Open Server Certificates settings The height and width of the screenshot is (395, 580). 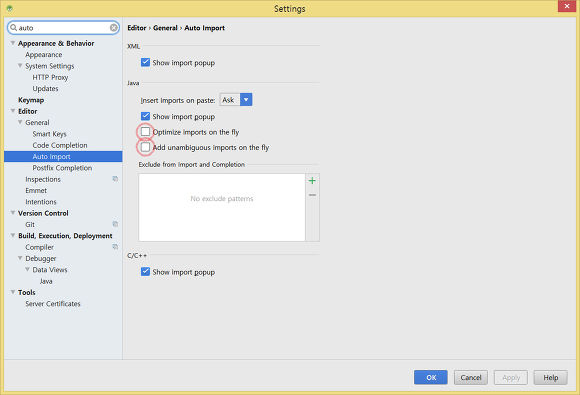[53, 304]
